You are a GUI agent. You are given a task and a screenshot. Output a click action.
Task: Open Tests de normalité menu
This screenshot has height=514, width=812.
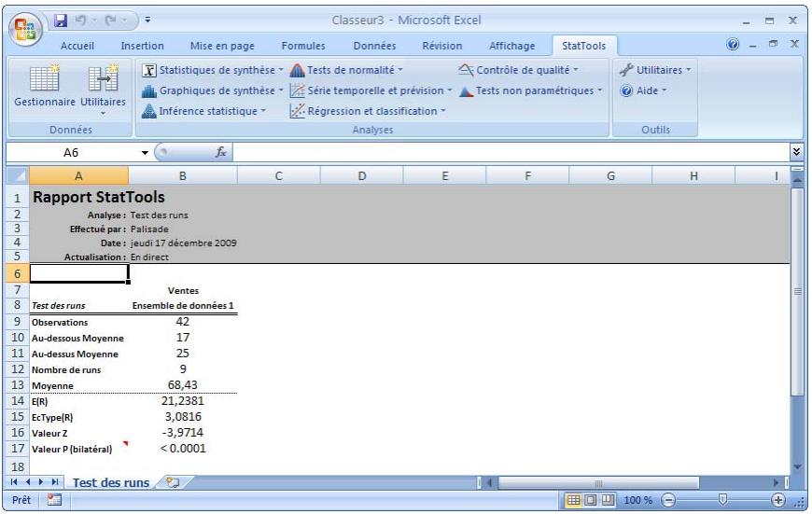(346, 70)
